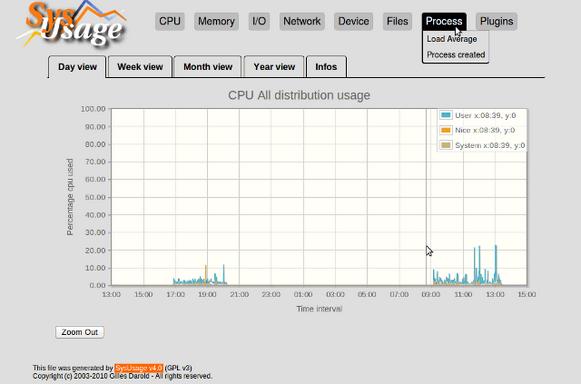Open the Infos tab
The image size is (581, 384).
tap(326, 67)
